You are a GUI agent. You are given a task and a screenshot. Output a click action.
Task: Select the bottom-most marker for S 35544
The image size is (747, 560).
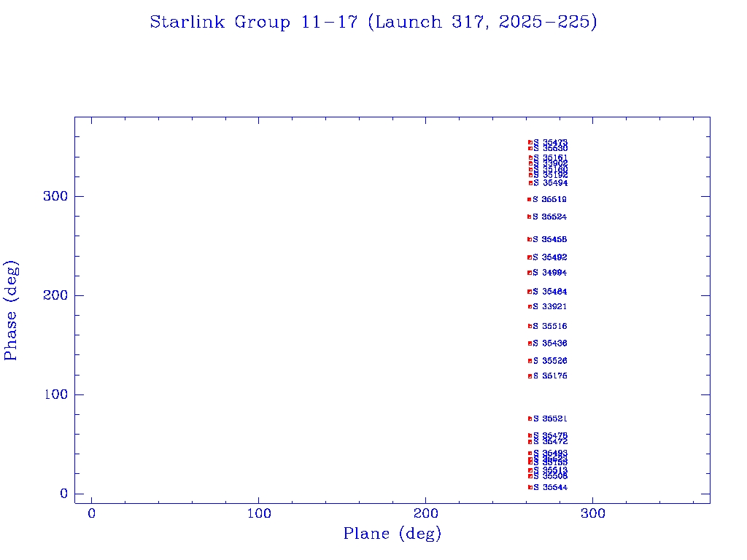[530, 487]
